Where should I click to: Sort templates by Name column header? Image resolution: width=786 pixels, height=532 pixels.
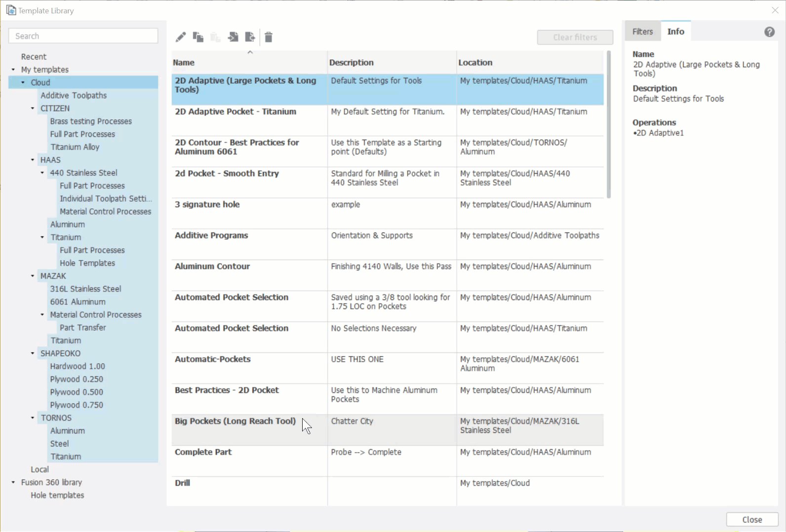(x=249, y=63)
